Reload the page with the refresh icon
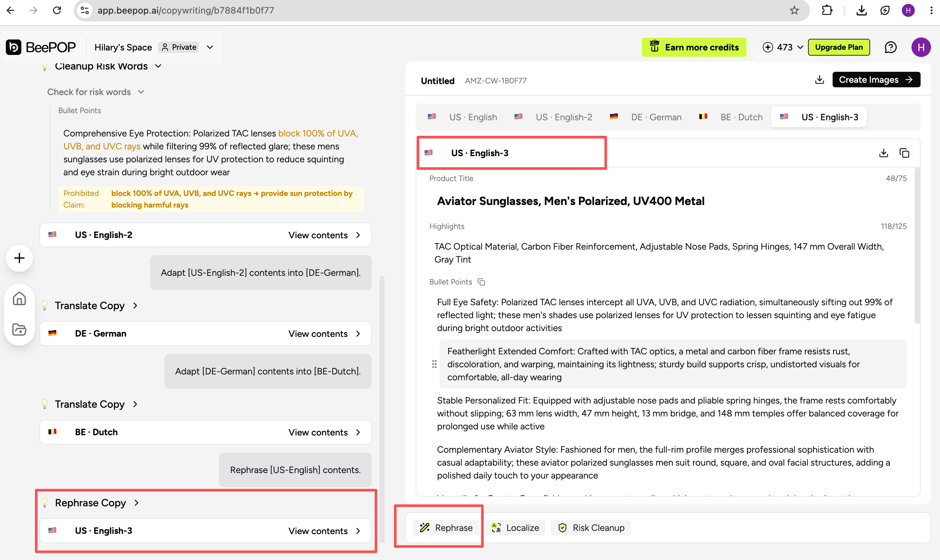The image size is (940, 560). click(x=57, y=10)
